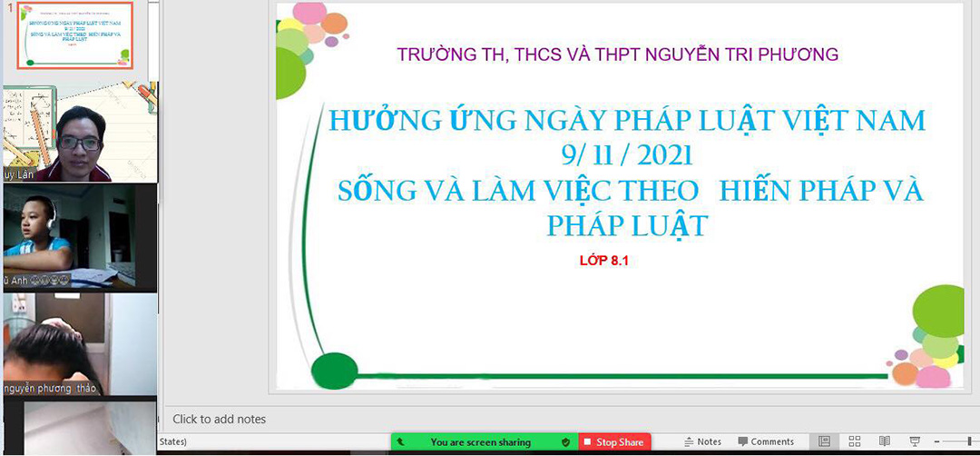Image resolution: width=980 pixels, height=456 pixels.
Task: Click the Zoom security shield icon
Action: coord(565,442)
